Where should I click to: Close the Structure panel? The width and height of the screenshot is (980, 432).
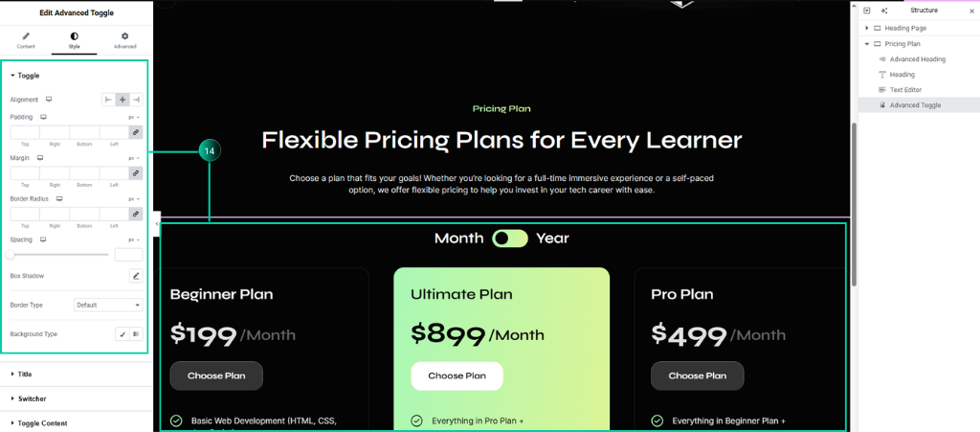[970, 11]
